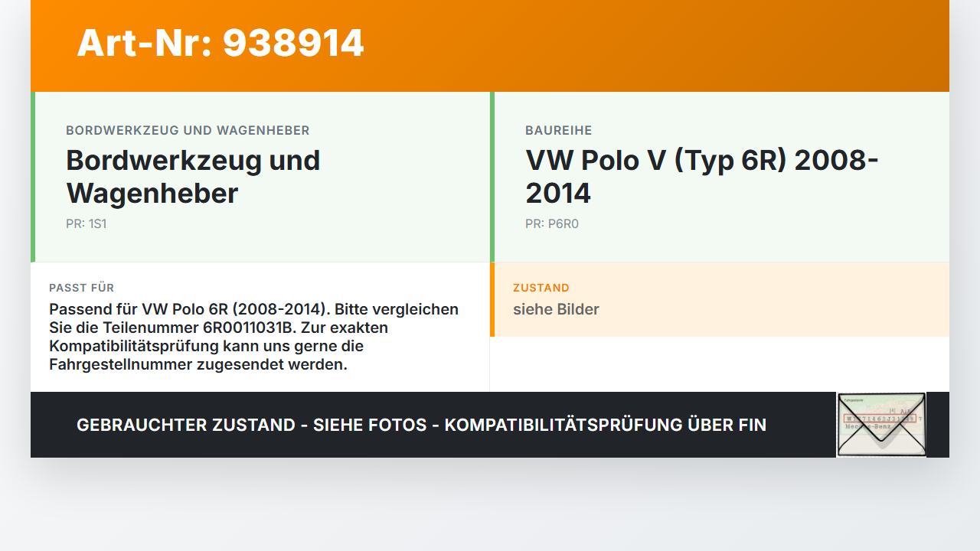Click the PASST FÜR label
The image size is (980, 551).
pos(82,288)
